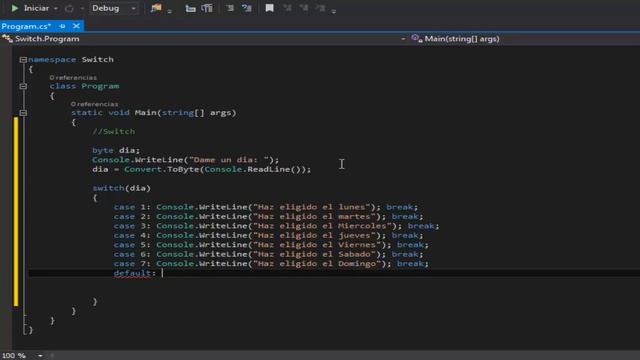Click the case 4 jueves line
Screen dimensions: 640x360
coord(269,235)
